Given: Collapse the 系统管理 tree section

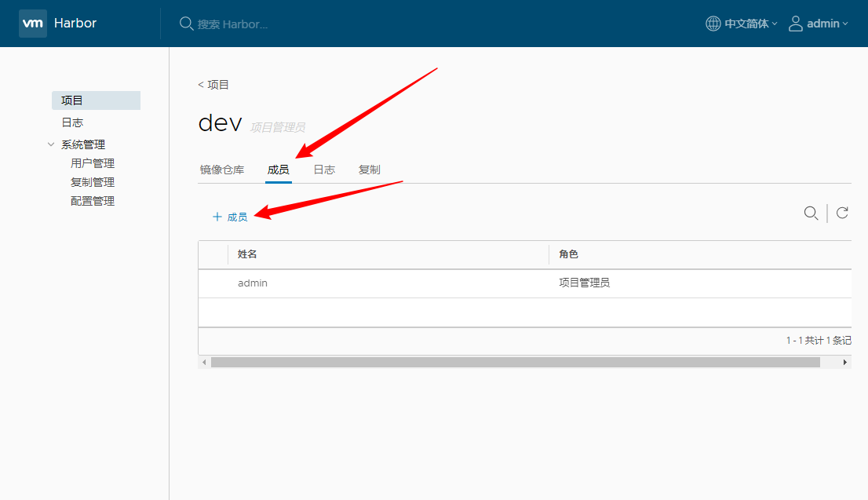Looking at the screenshot, I should [x=52, y=144].
